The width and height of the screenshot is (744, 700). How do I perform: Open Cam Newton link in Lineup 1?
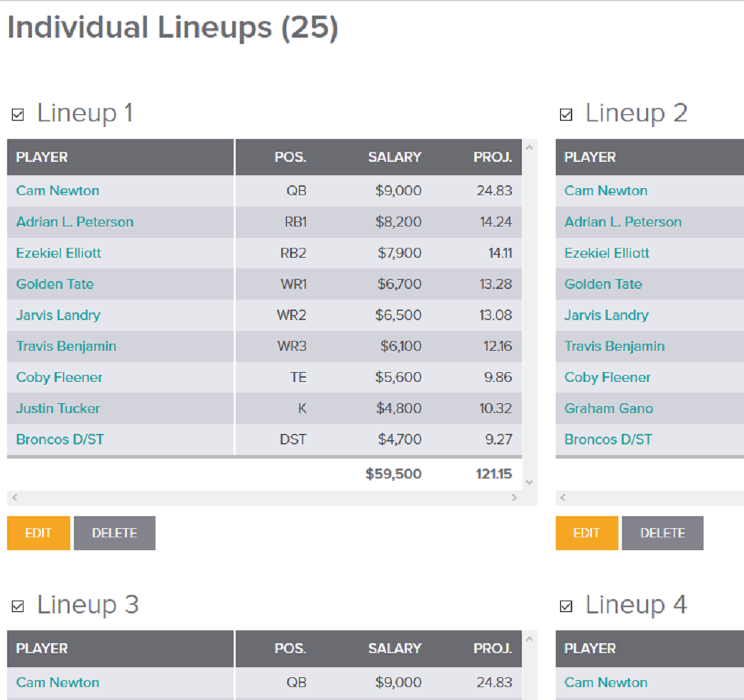point(58,190)
